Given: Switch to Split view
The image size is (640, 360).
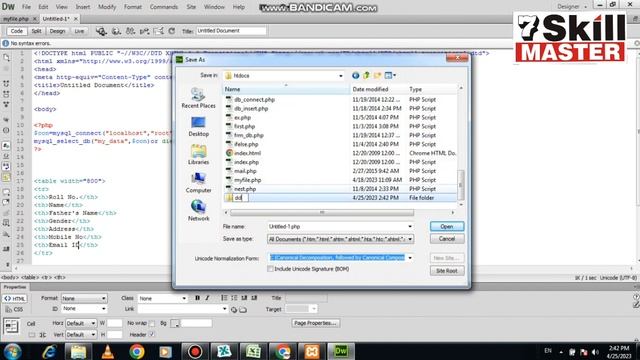Looking at the screenshot, I should point(36,31).
